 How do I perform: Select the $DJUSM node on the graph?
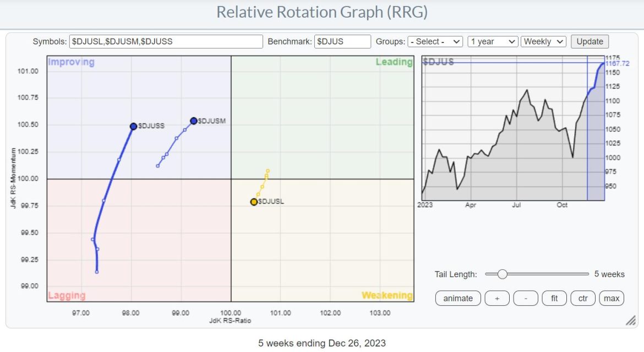(193, 120)
